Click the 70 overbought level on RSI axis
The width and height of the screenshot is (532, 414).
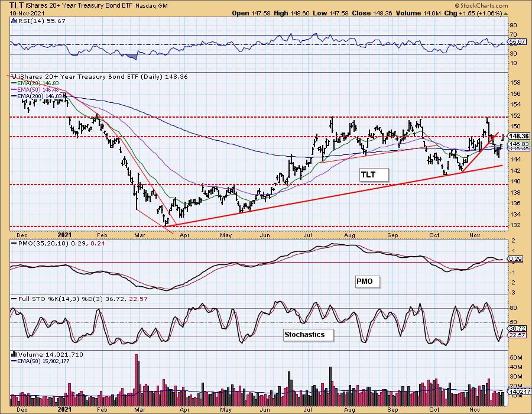513,35
